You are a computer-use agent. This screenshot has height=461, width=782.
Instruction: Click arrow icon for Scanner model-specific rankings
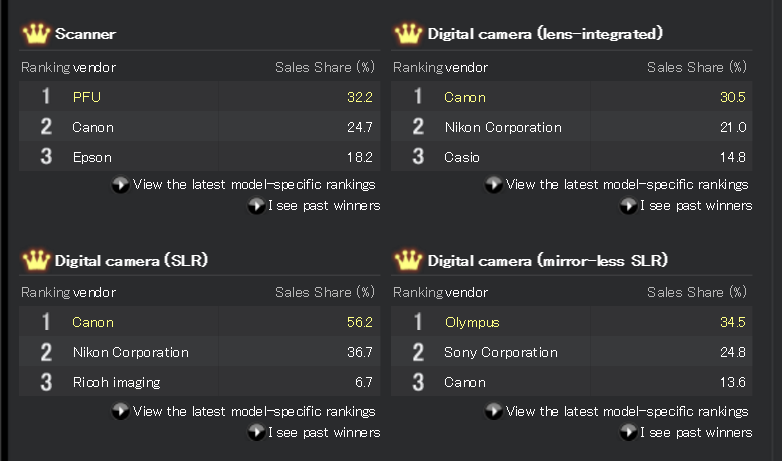(x=120, y=185)
